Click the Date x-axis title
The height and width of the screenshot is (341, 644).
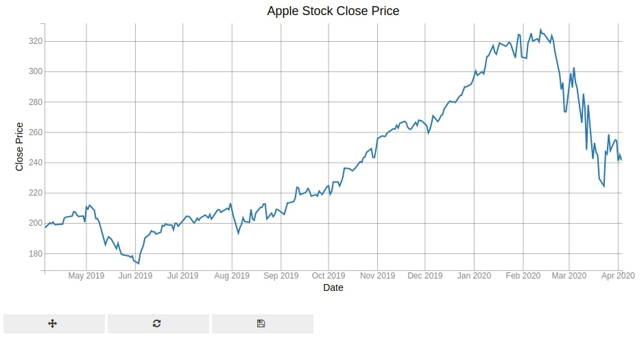point(333,287)
